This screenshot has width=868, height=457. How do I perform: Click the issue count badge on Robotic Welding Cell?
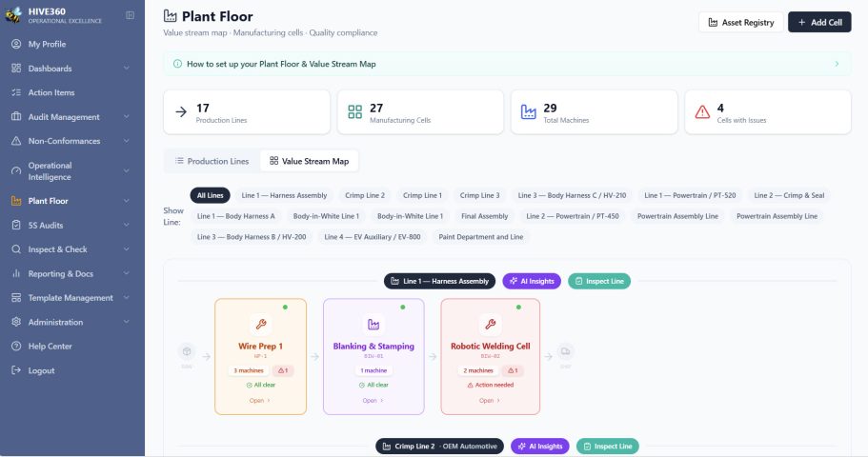[514, 370]
